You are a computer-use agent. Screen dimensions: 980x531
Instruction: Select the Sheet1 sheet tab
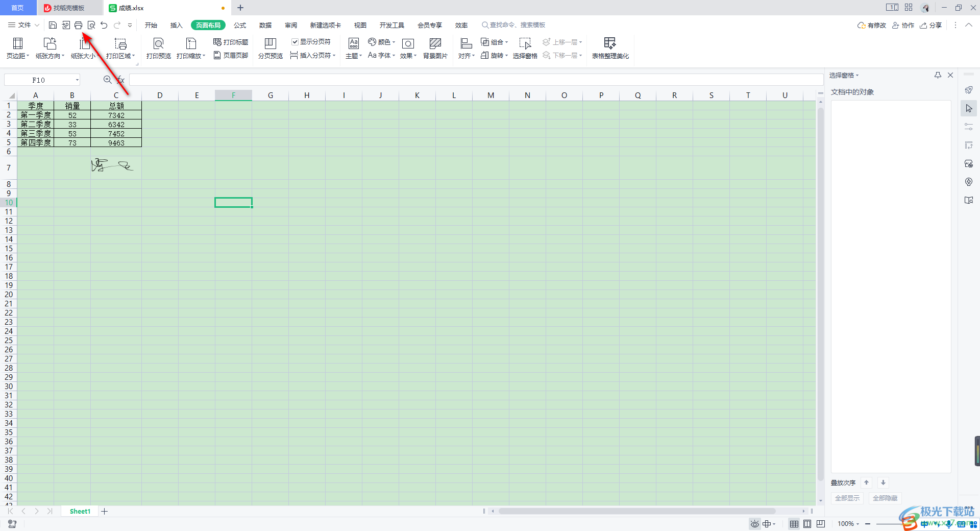tap(80, 511)
